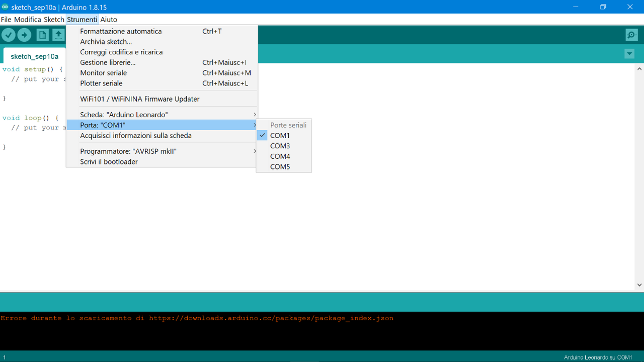The height and width of the screenshot is (362, 644).
Task: Open Plotter seriale menu entry
Action: pyautogui.click(x=162, y=83)
